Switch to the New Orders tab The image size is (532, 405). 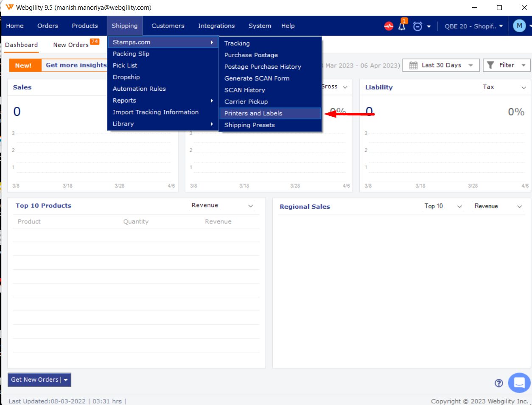[x=71, y=45]
